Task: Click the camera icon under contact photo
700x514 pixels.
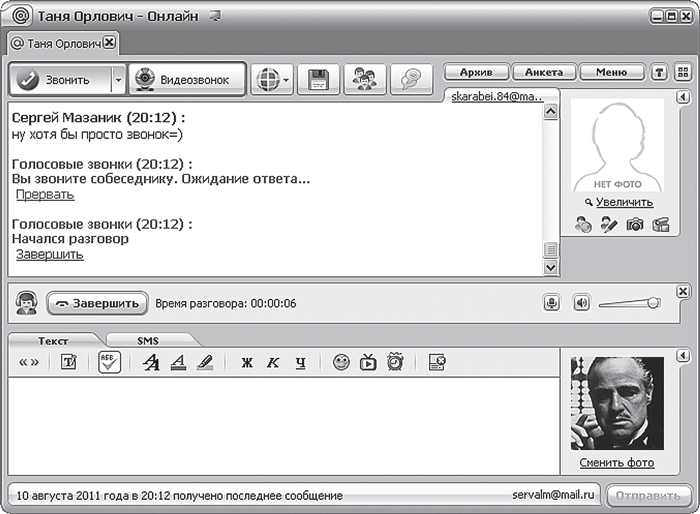Action: pos(635,224)
